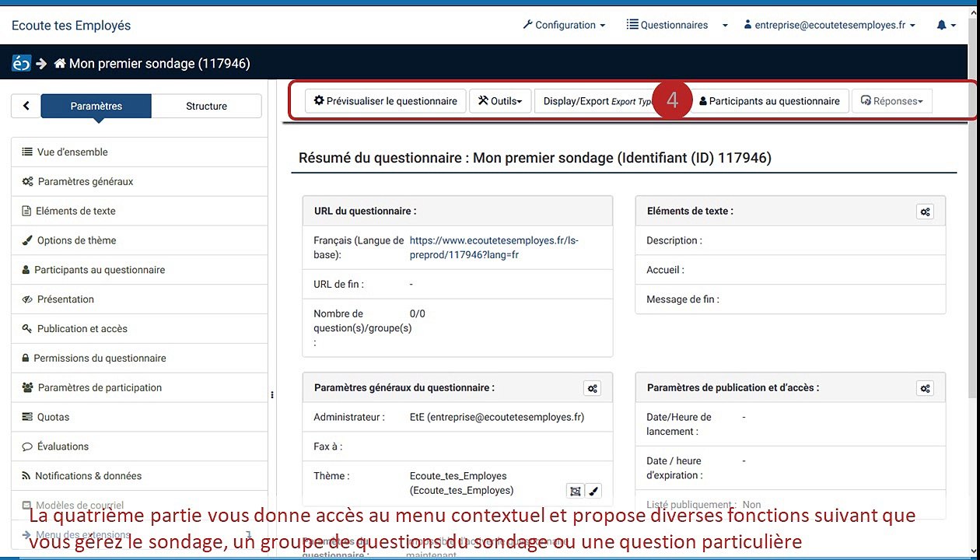
Task: Click the list icon beside Vue d'ensemble
Action: pos(27,152)
